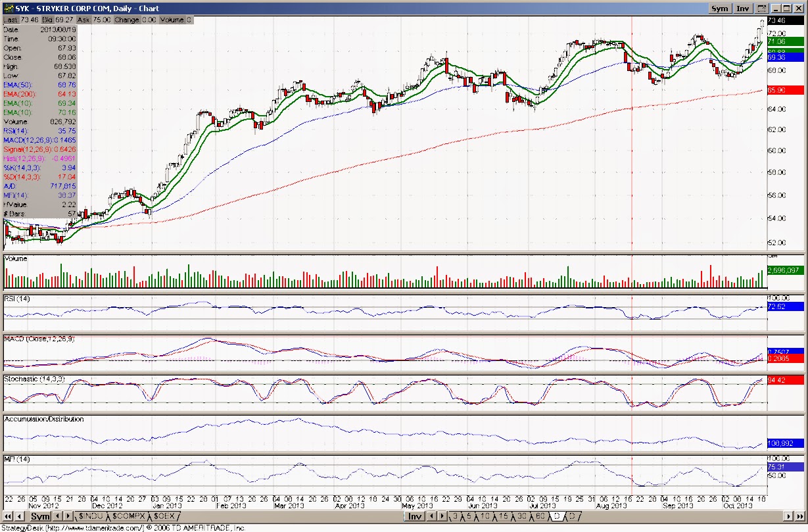
Task: Click the MFI (14) panel title
Action: point(16,458)
